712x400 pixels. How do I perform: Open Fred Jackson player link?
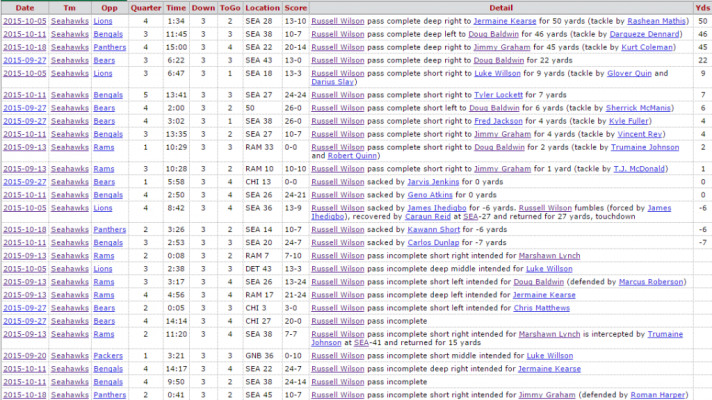[x=498, y=121]
